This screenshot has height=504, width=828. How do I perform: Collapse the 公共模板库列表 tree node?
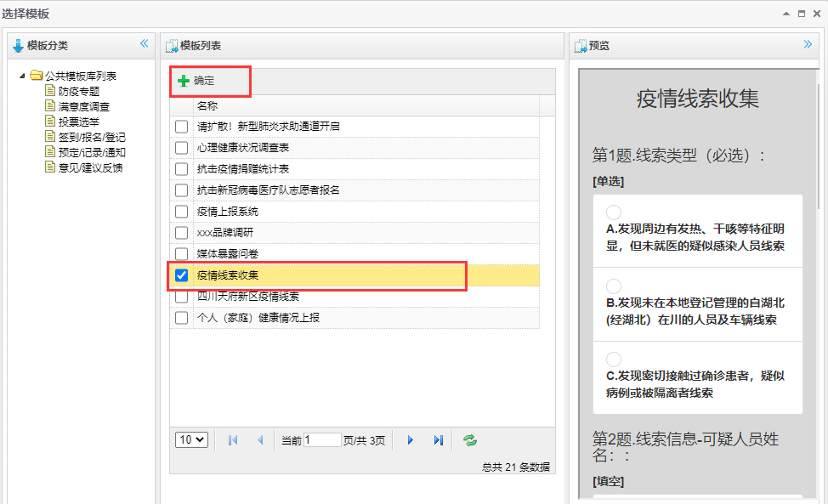(22, 76)
